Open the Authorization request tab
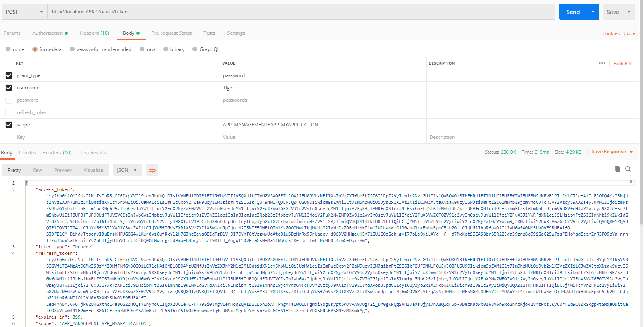 [50, 33]
